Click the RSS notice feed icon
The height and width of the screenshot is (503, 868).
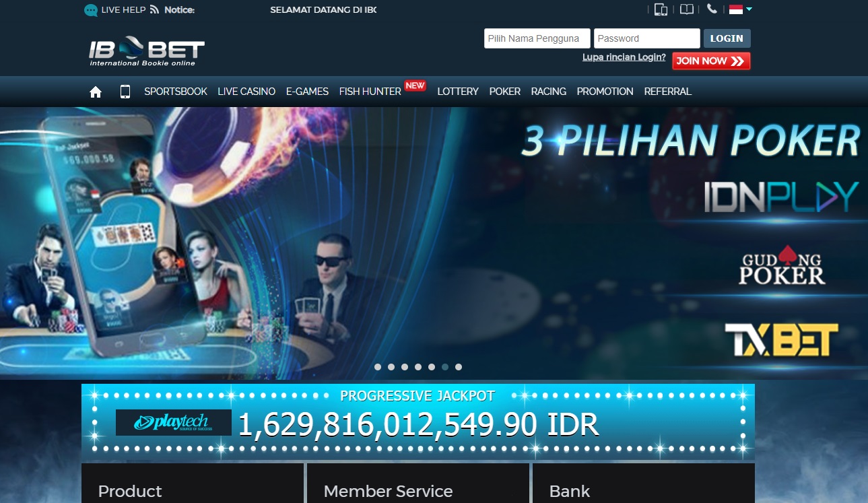pyautogui.click(x=155, y=9)
